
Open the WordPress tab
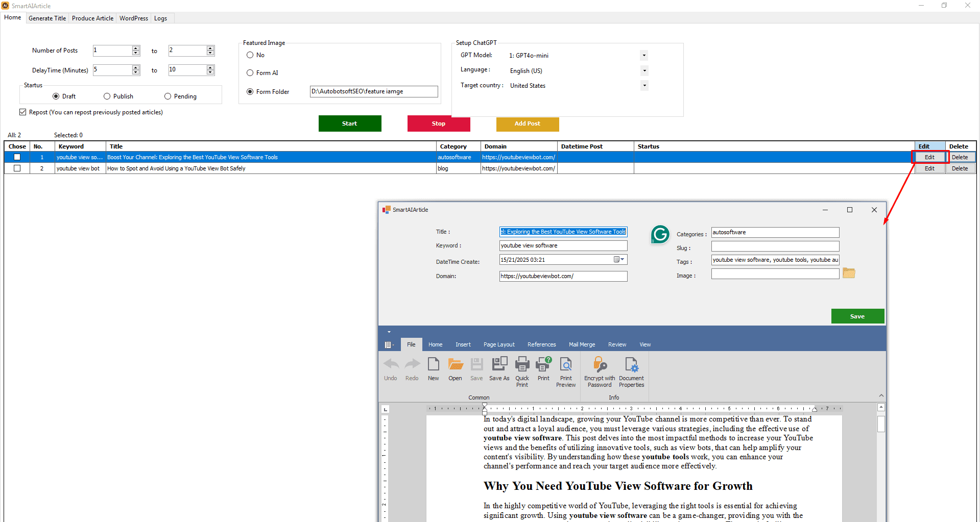click(x=134, y=18)
